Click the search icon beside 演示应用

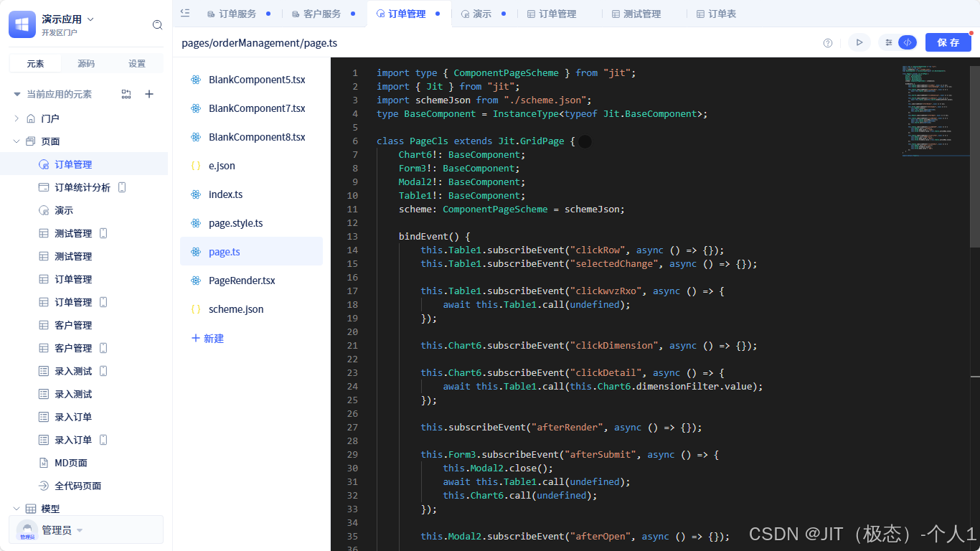click(x=157, y=25)
